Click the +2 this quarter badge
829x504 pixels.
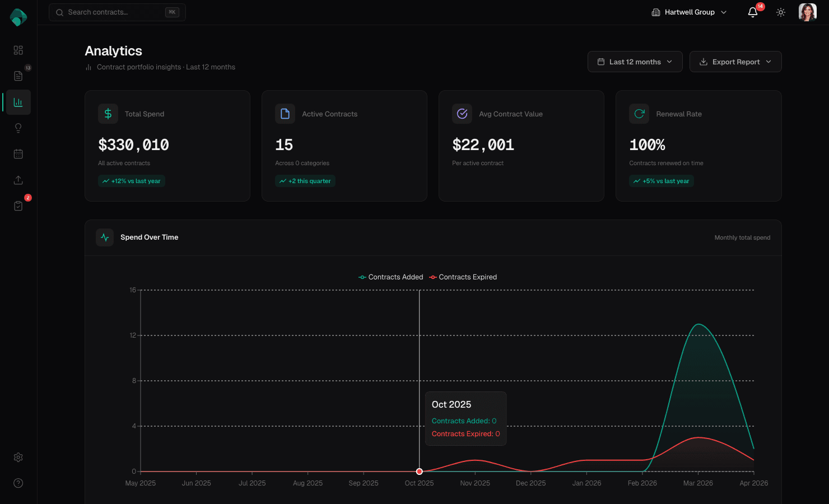click(x=305, y=181)
